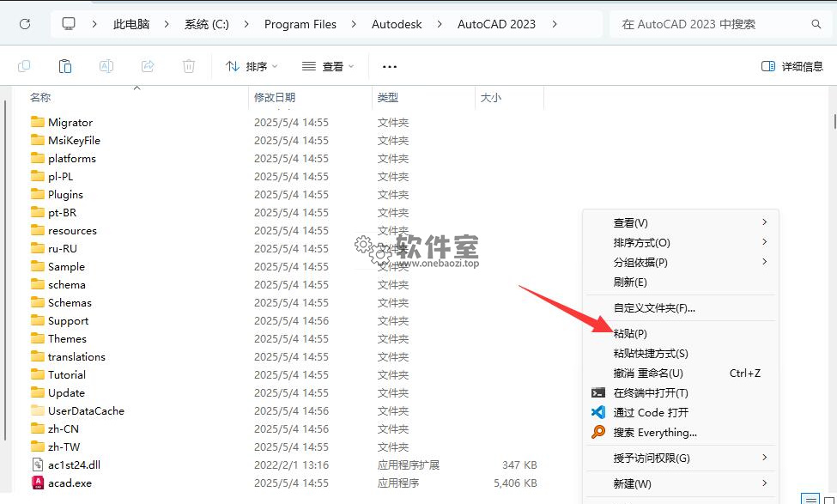Image resolution: width=837 pixels, height=504 pixels.
Task: Select 粘贴(P) from context menu
Action: [x=681, y=333]
